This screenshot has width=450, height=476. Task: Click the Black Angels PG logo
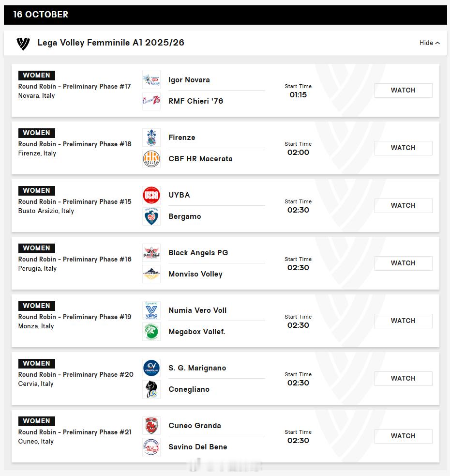[151, 253]
